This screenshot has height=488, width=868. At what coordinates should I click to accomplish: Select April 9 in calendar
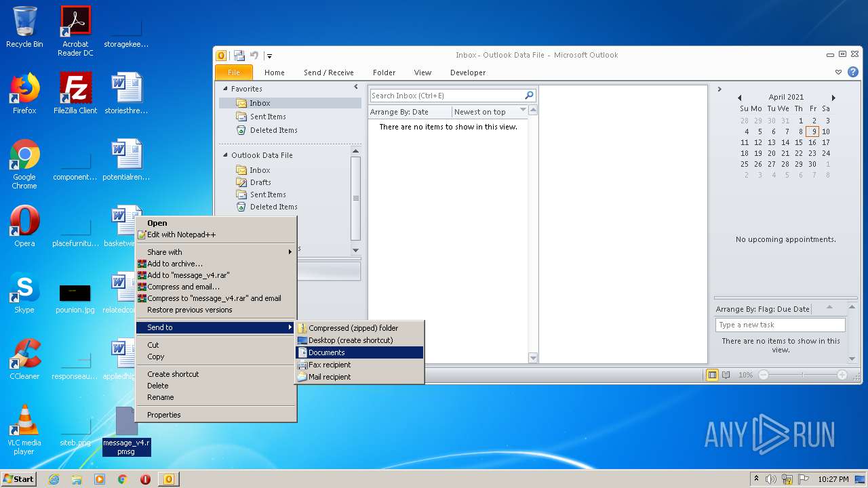click(x=812, y=131)
